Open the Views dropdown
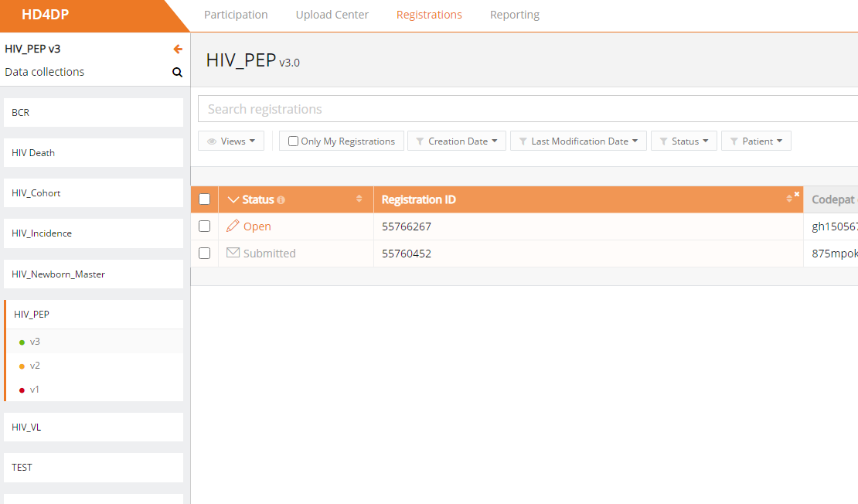 pos(231,141)
